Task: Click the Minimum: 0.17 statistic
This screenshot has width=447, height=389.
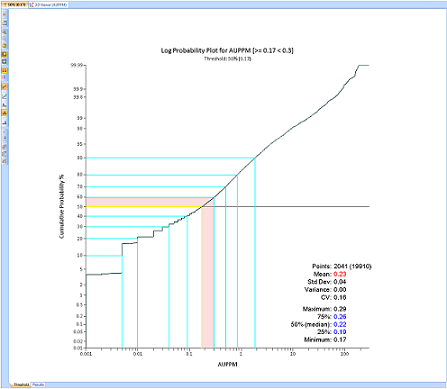Action: tap(325, 340)
